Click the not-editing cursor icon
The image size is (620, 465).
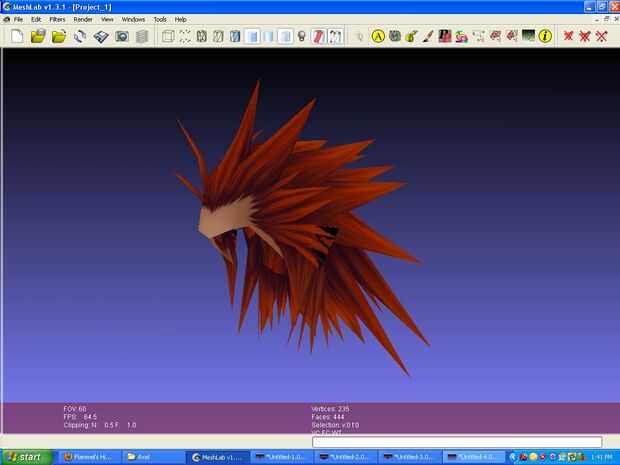(360, 37)
